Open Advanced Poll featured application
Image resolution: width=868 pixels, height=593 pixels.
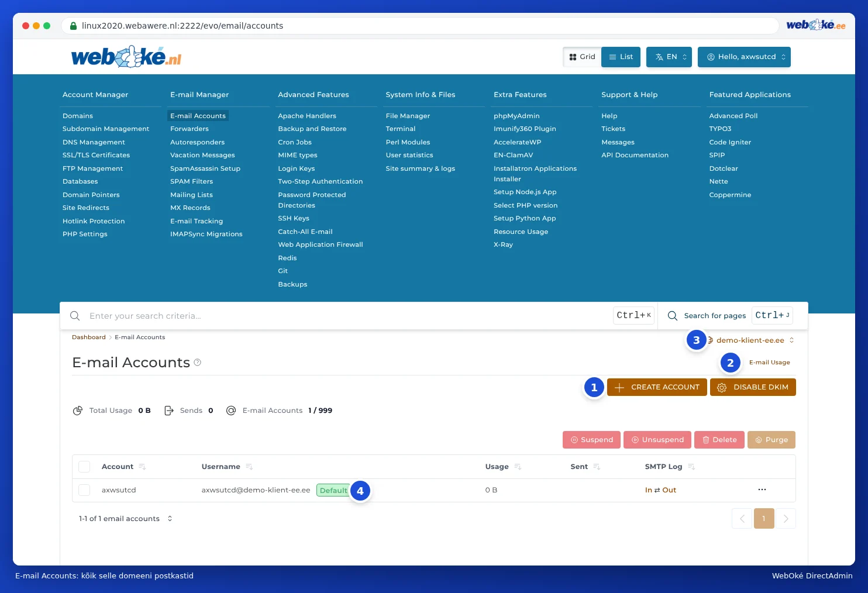click(x=733, y=116)
